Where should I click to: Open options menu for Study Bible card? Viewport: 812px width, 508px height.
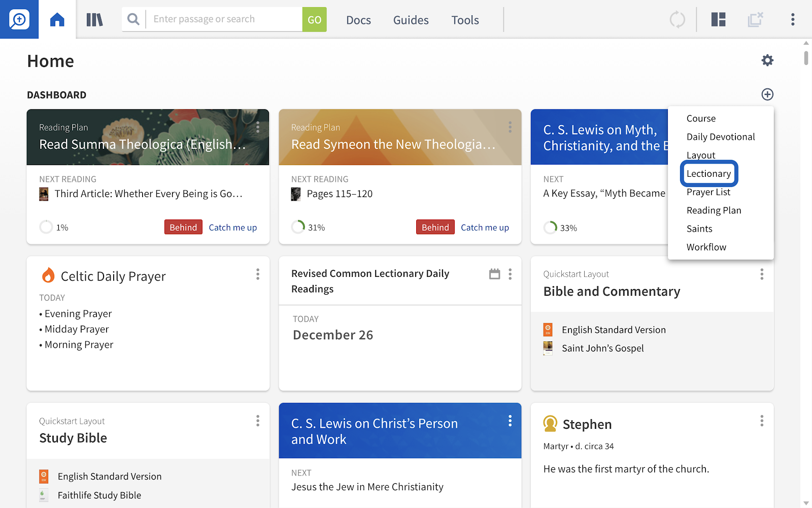click(x=258, y=421)
